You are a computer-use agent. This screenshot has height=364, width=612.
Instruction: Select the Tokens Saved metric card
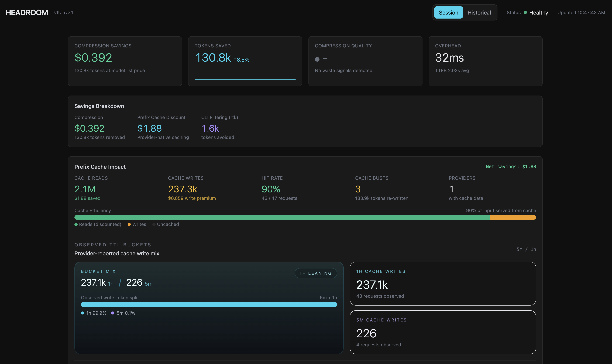tap(245, 61)
